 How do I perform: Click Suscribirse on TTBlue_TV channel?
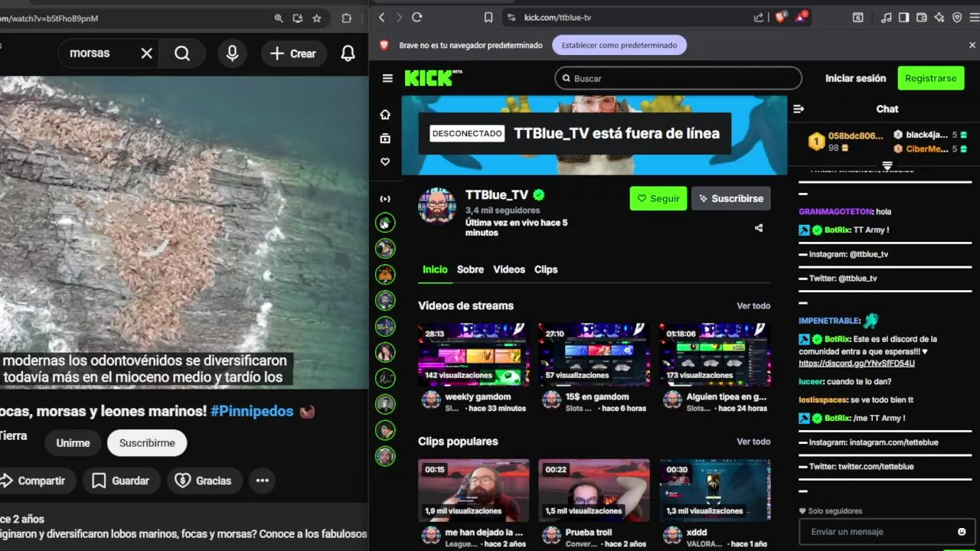click(x=731, y=198)
